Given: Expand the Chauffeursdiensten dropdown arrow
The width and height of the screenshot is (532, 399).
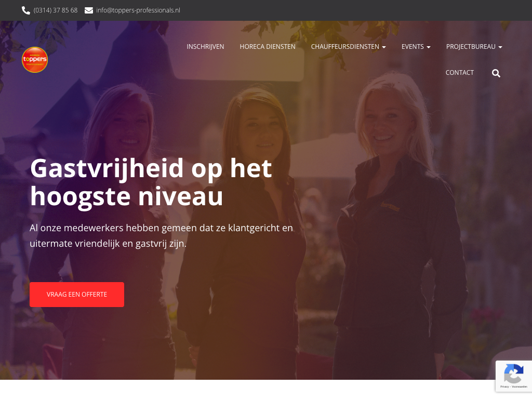Looking at the screenshot, I should point(384,47).
